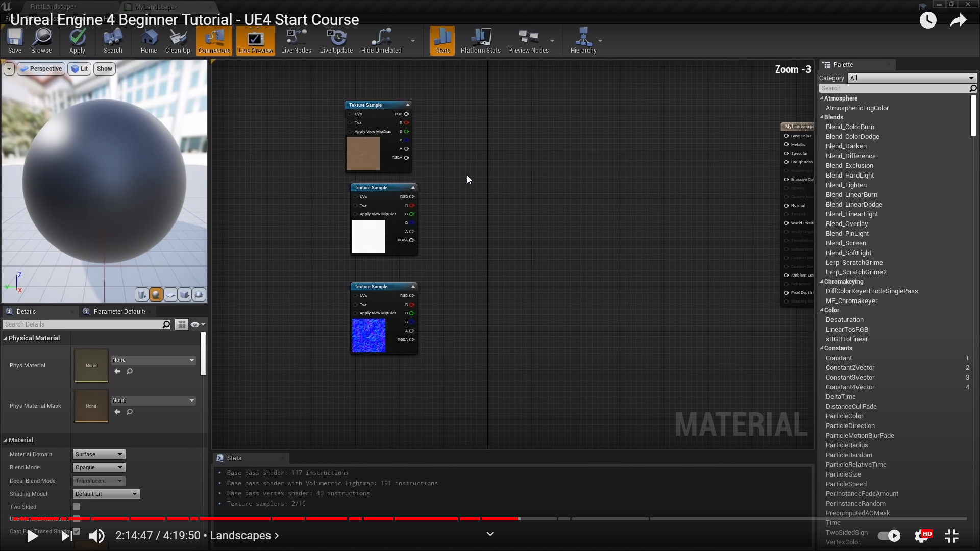Click the Apply toolbar icon

click(77, 41)
